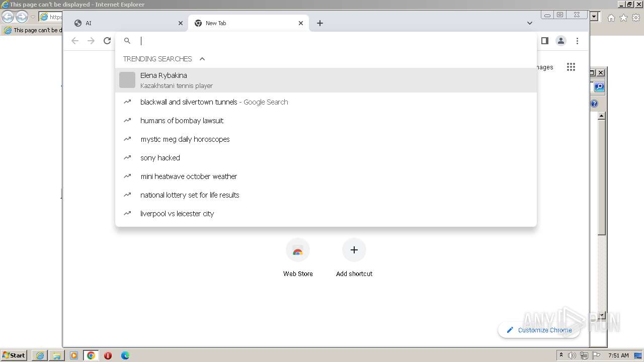Close the New Tab tab
The image size is (644, 362).
[x=301, y=23]
